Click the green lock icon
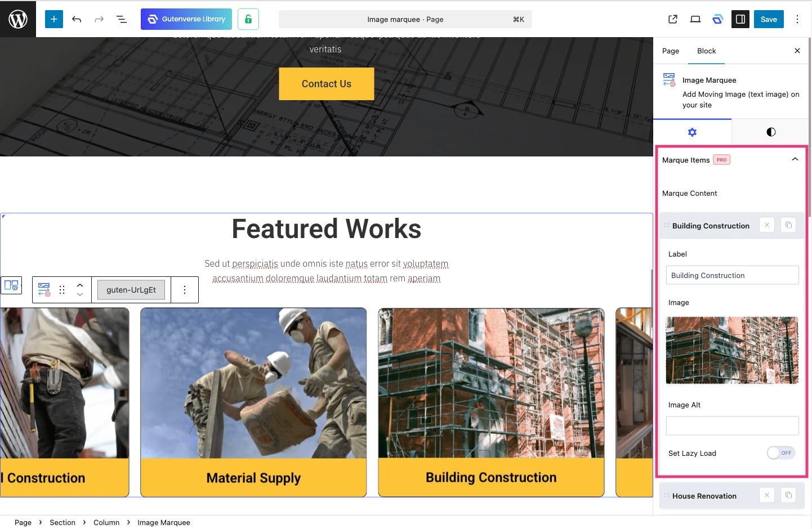This screenshot has height=529, width=812. (x=248, y=19)
